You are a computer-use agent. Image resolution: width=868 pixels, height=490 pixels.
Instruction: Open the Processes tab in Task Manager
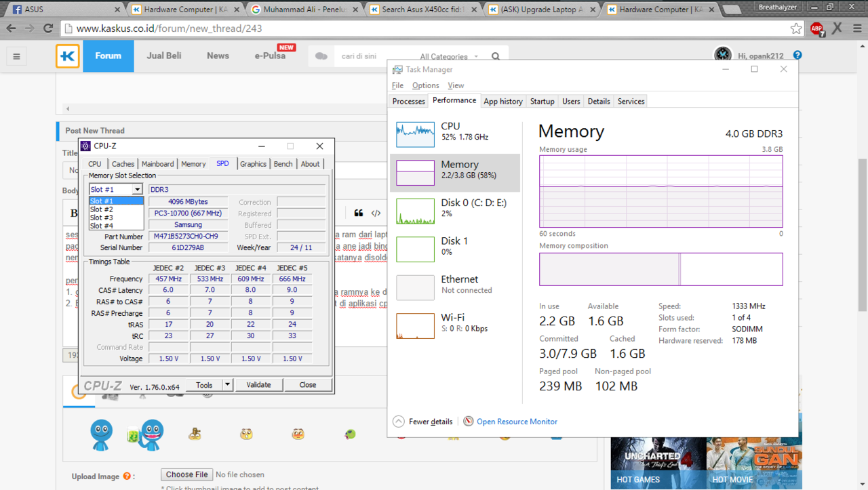[x=409, y=102]
